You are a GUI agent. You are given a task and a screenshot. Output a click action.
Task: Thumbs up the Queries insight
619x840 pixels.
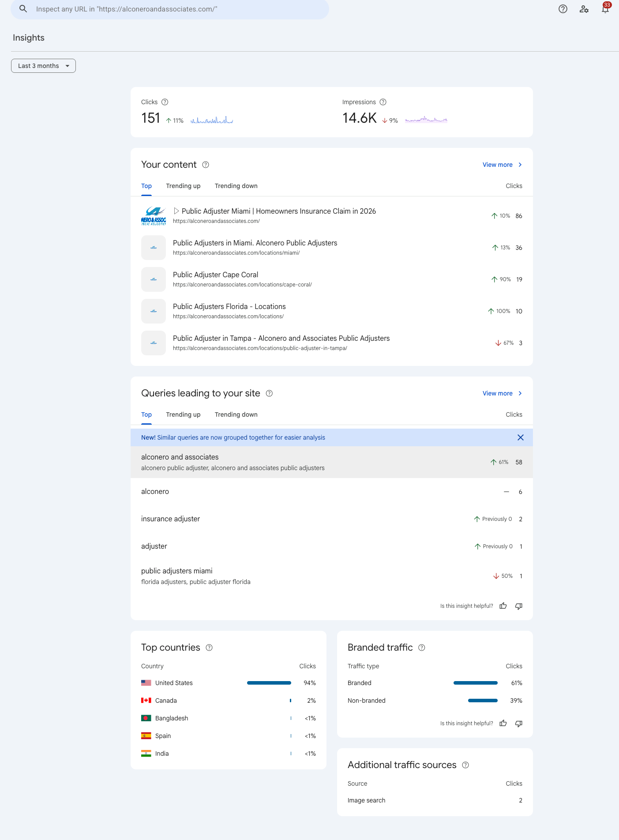(x=503, y=606)
